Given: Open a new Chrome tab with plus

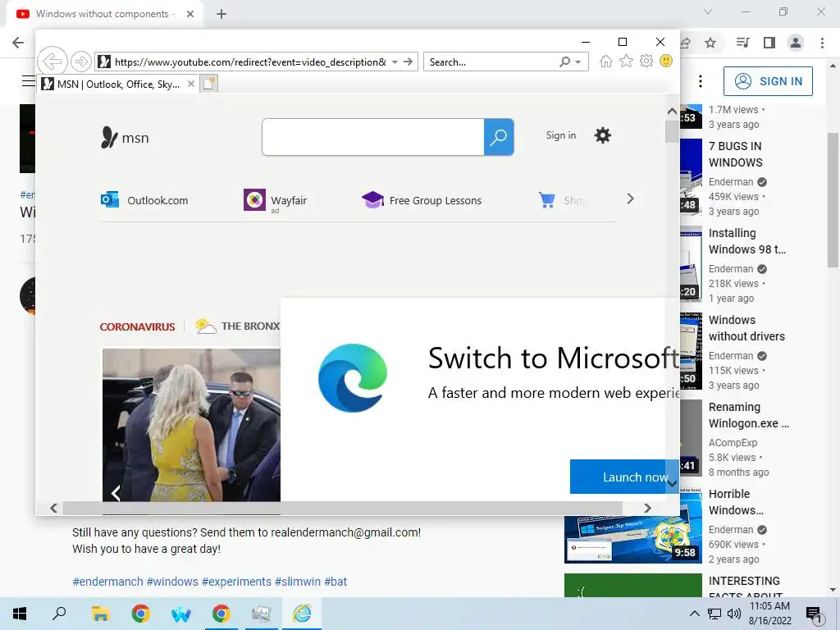Looking at the screenshot, I should tap(221, 14).
